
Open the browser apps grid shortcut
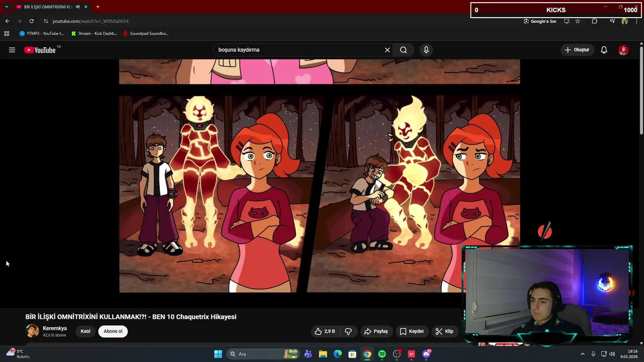[7, 34]
